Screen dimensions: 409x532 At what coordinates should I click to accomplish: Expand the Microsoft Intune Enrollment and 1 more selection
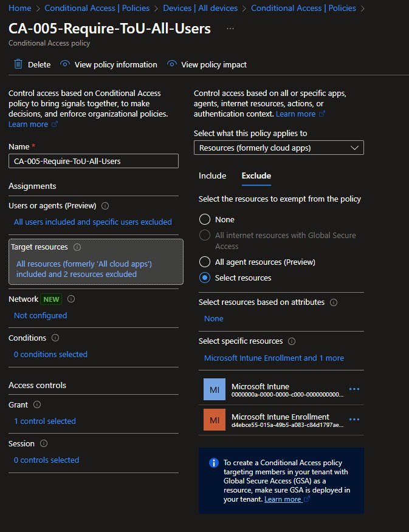tap(273, 358)
